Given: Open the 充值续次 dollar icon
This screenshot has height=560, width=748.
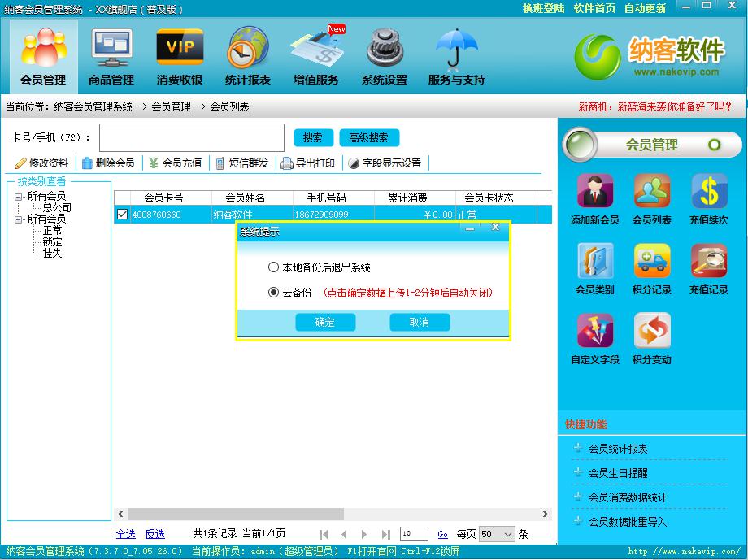Looking at the screenshot, I should click(x=708, y=192).
